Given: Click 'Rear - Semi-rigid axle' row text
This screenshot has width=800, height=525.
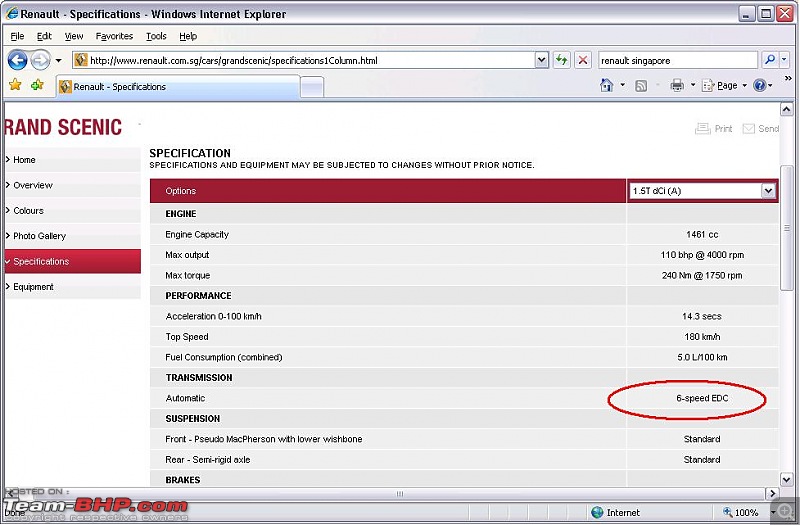Looking at the screenshot, I should tap(208, 460).
